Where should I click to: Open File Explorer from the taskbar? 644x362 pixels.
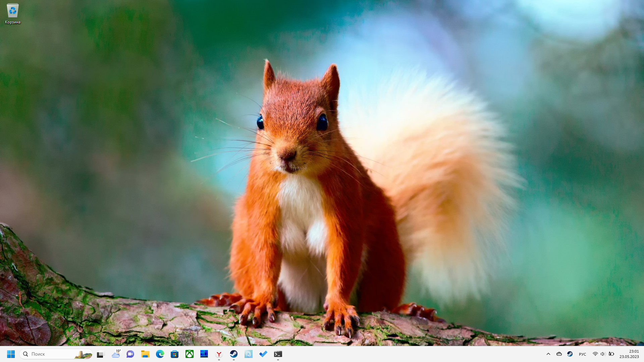[x=145, y=354]
